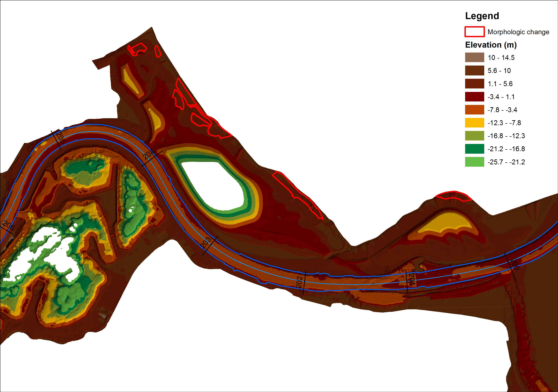The width and height of the screenshot is (558, 392).
Task: Click the 'Elevation (m)' heading
Action: click(x=491, y=45)
